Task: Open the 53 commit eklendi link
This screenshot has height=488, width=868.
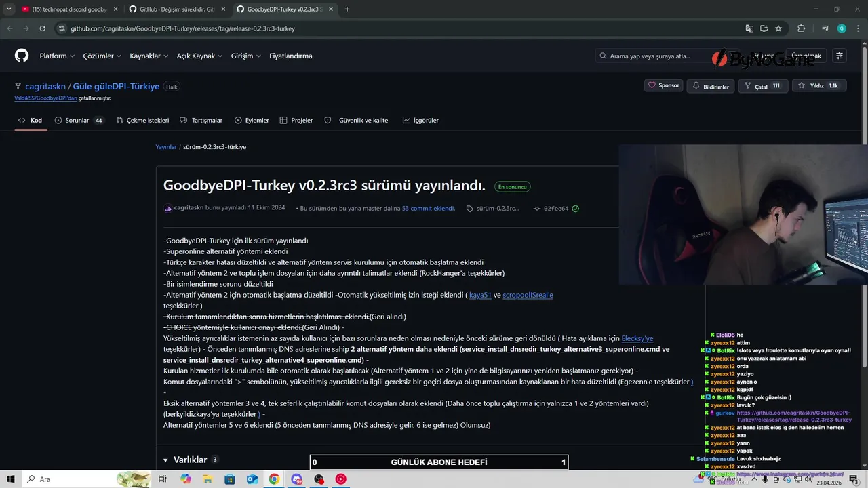Action: tap(428, 209)
